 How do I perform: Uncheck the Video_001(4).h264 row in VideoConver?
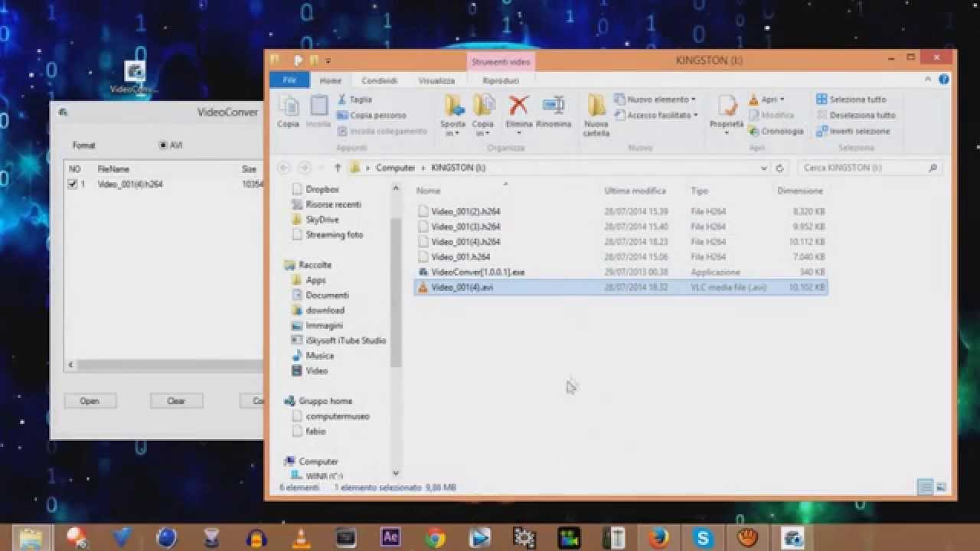click(73, 184)
